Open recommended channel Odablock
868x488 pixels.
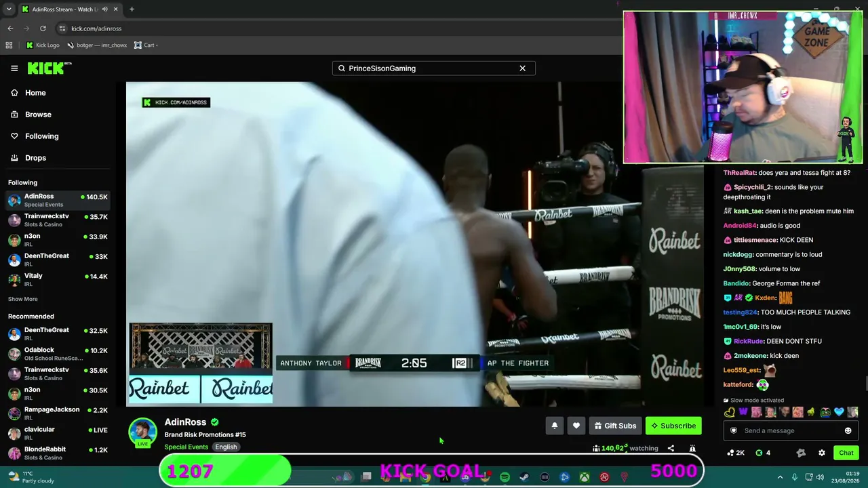58,354
